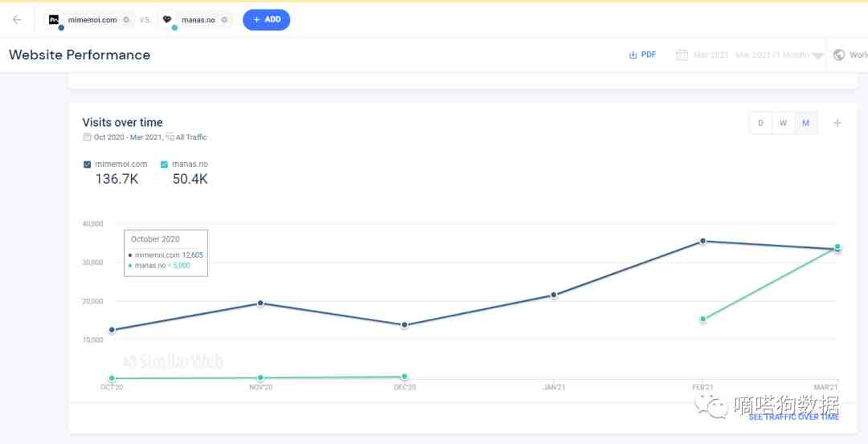
Task: Open See Traffic Over Time link
Action: click(x=794, y=417)
